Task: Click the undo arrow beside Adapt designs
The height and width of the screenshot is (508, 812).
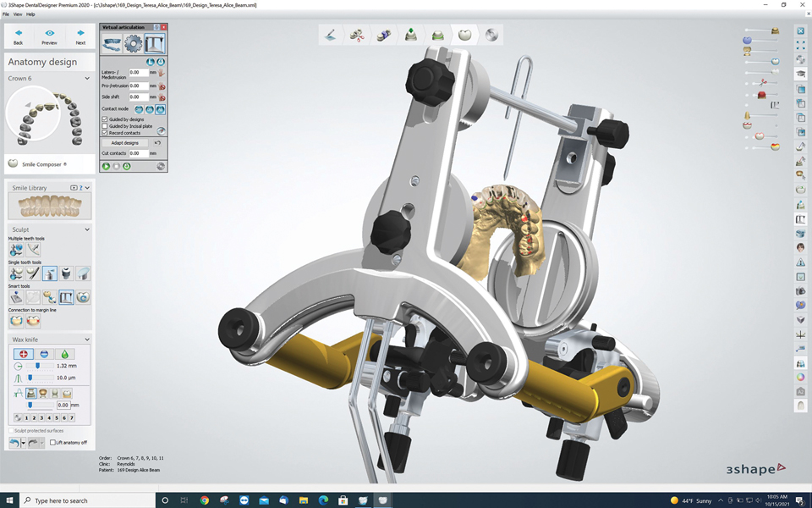Action: coord(158,143)
